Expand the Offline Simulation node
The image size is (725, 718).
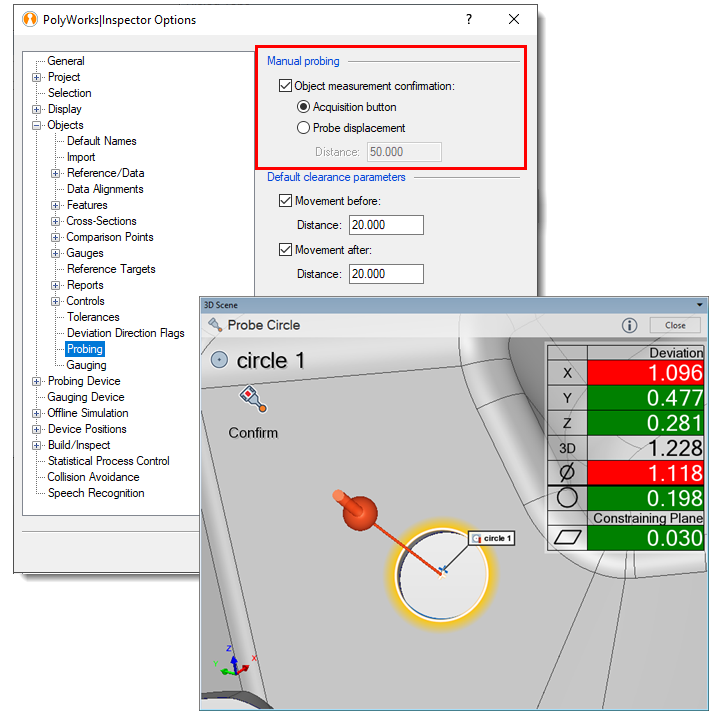click(37, 413)
